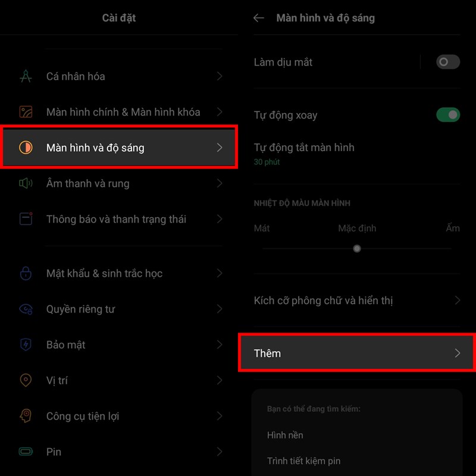Select Màn hình và độ sáng menu item
Image resolution: width=476 pixels, height=476 pixels.
point(119,148)
